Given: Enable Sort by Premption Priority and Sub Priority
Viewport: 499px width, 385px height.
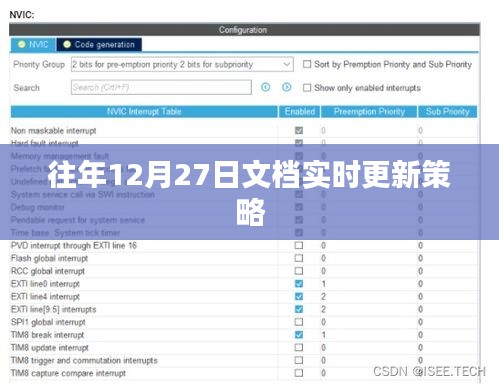Looking at the screenshot, I should pos(307,64).
